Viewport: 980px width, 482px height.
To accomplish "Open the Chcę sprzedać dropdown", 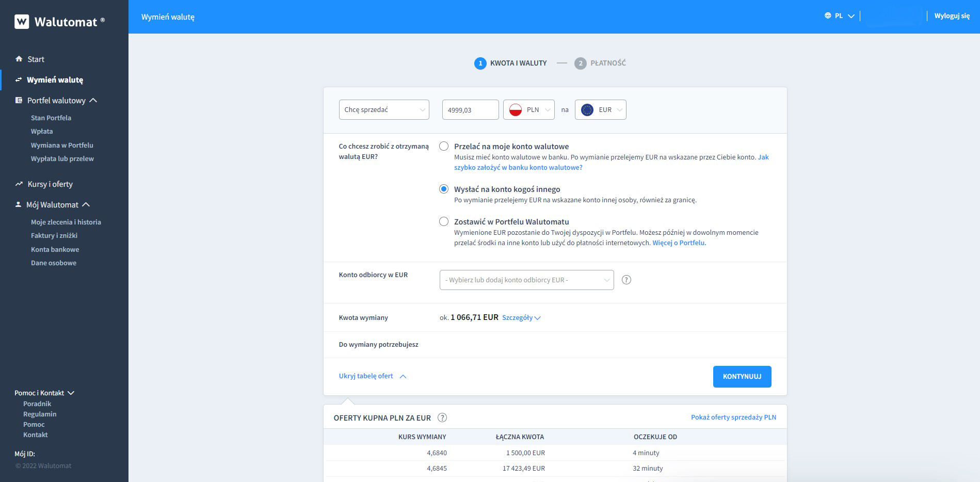I will point(384,109).
